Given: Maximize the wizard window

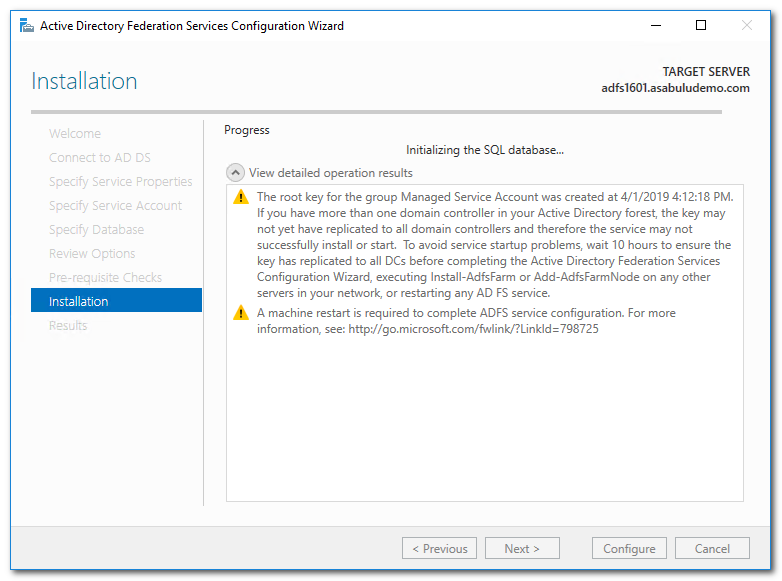Looking at the screenshot, I should pyautogui.click(x=701, y=25).
